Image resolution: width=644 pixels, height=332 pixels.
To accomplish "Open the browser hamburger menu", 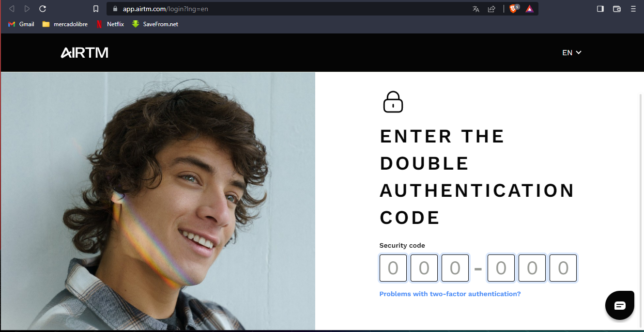I will (633, 9).
